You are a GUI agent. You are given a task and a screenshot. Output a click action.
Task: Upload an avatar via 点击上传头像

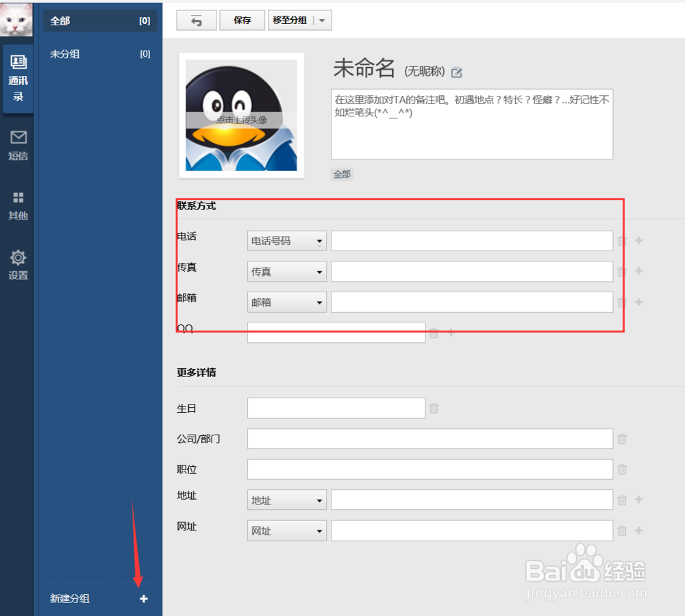point(241,120)
